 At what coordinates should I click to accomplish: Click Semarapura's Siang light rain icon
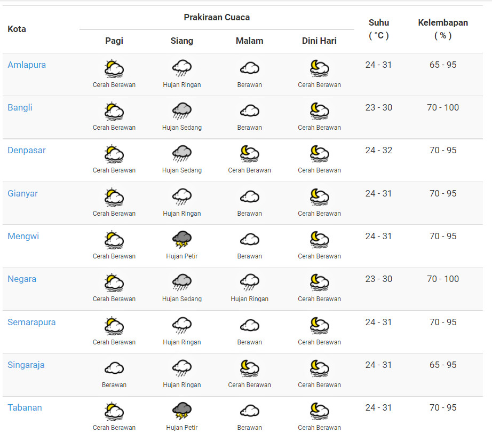click(182, 326)
